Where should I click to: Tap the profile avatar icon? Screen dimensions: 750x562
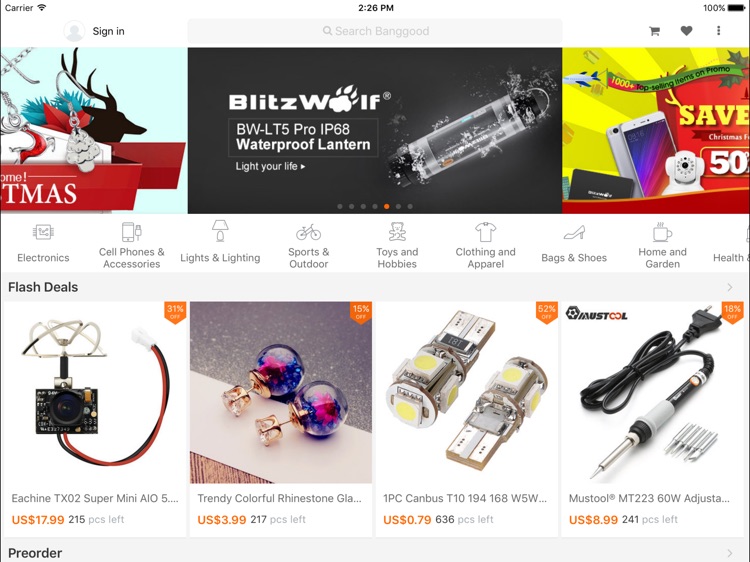pos(74,31)
